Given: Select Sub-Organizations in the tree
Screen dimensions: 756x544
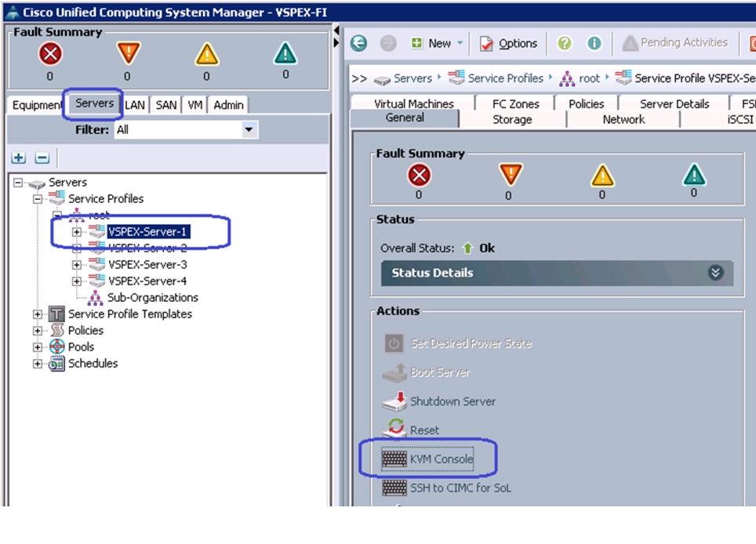Looking at the screenshot, I should (x=152, y=298).
